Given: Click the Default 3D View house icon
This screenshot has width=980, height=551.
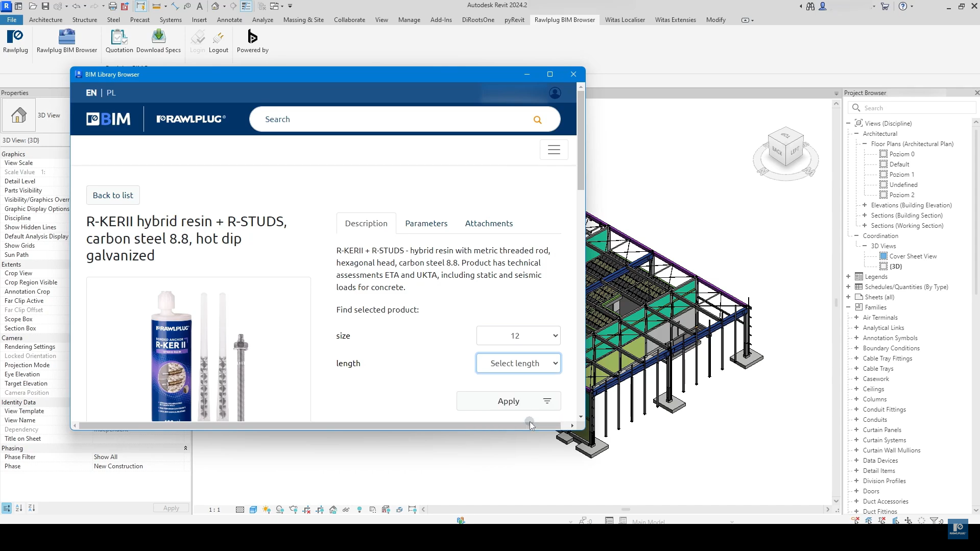Looking at the screenshot, I should tap(215, 6).
